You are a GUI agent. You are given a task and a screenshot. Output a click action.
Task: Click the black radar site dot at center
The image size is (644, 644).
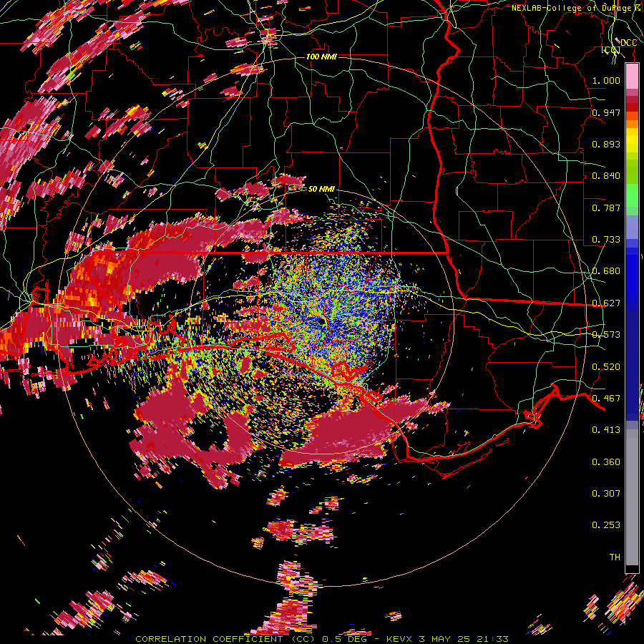(321, 321)
